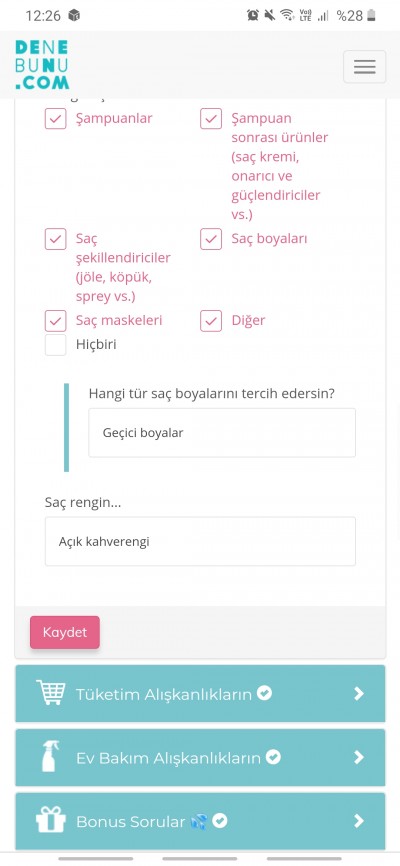400x866 pixels.
Task: Uncheck the Diğer checkbox
Action: point(210,320)
